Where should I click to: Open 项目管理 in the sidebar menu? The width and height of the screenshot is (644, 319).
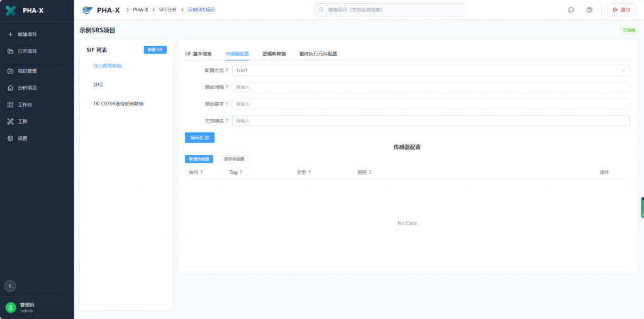tap(27, 71)
